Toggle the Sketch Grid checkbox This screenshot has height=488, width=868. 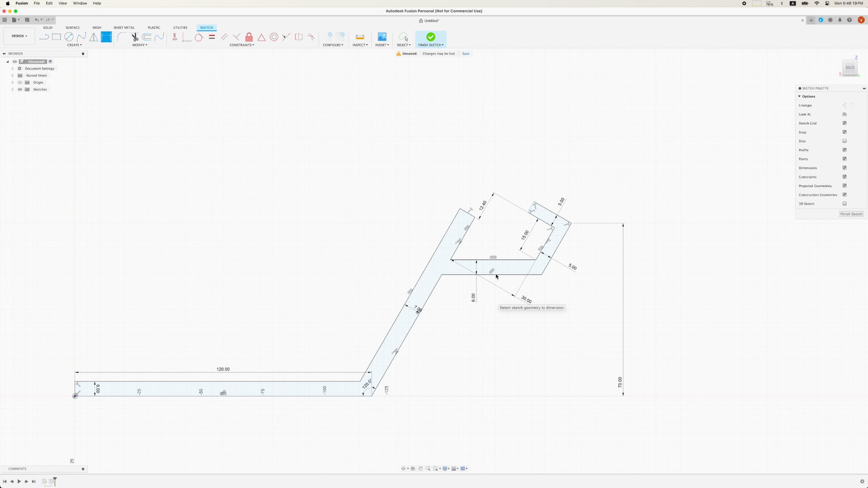click(844, 123)
